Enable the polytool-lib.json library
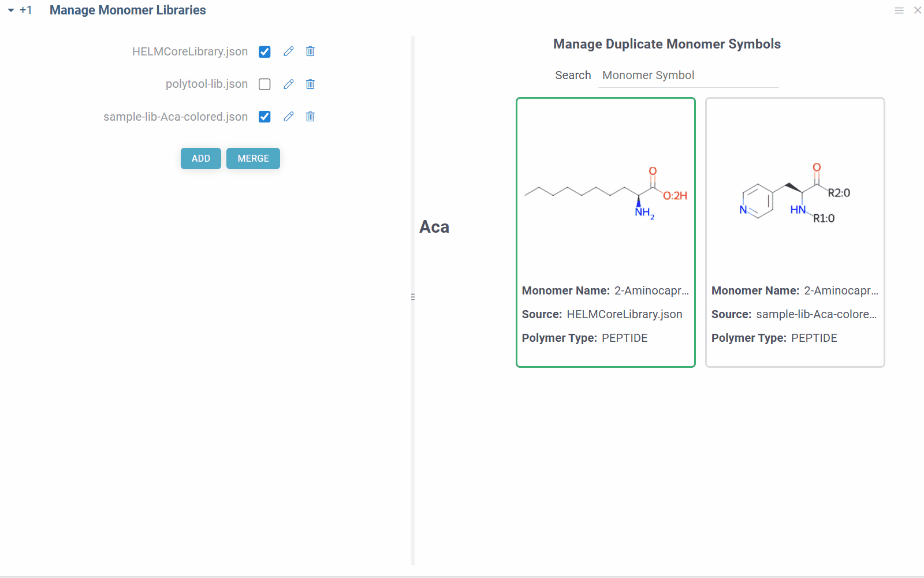This screenshot has height=578, width=924. pyautogui.click(x=264, y=84)
